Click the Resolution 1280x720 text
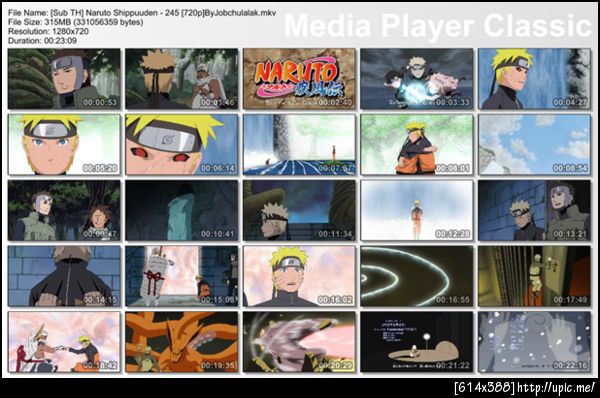Viewport: 600px width, 398px height. pyautogui.click(x=48, y=31)
